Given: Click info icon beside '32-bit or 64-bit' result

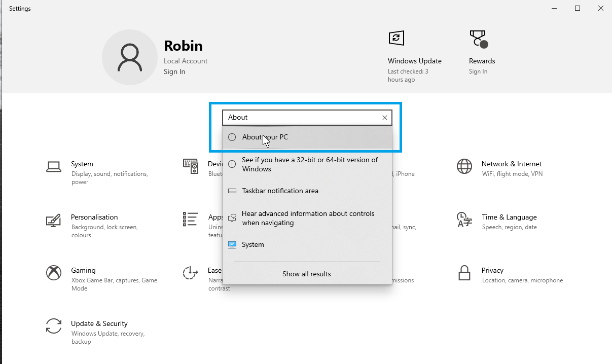Looking at the screenshot, I should coord(232,164).
